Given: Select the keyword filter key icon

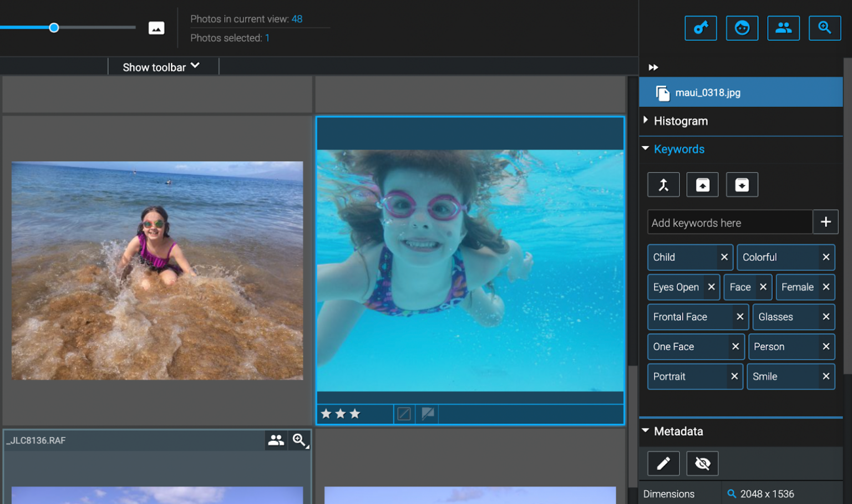Looking at the screenshot, I should pyautogui.click(x=701, y=28).
